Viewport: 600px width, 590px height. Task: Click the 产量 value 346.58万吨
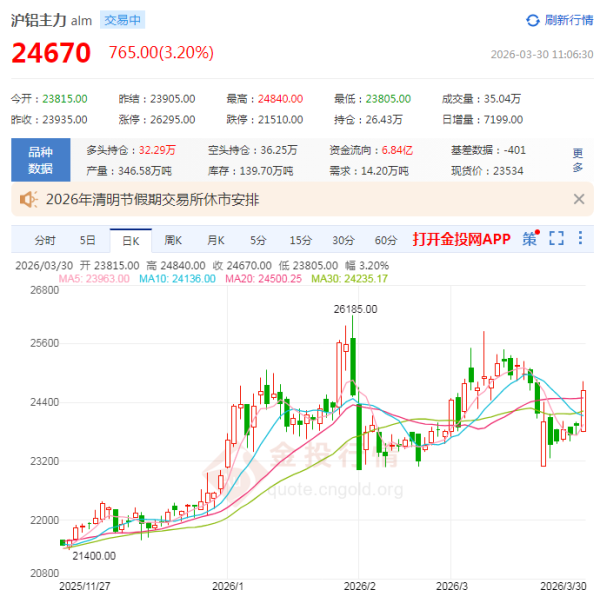point(145,171)
